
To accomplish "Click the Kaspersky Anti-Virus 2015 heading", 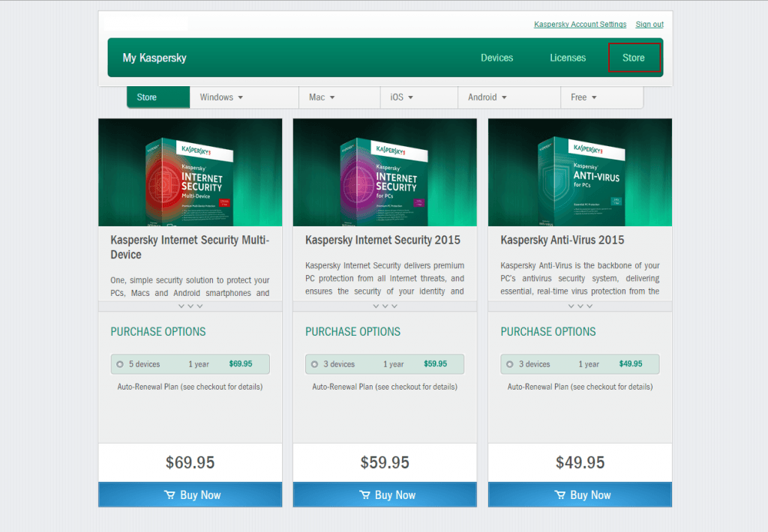I will [x=562, y=240].
